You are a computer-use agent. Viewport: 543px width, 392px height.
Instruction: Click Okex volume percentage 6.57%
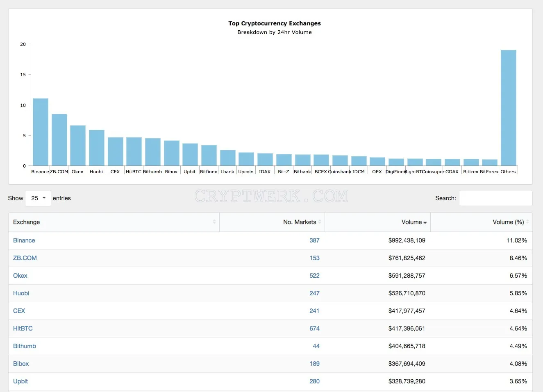[518, 276]
